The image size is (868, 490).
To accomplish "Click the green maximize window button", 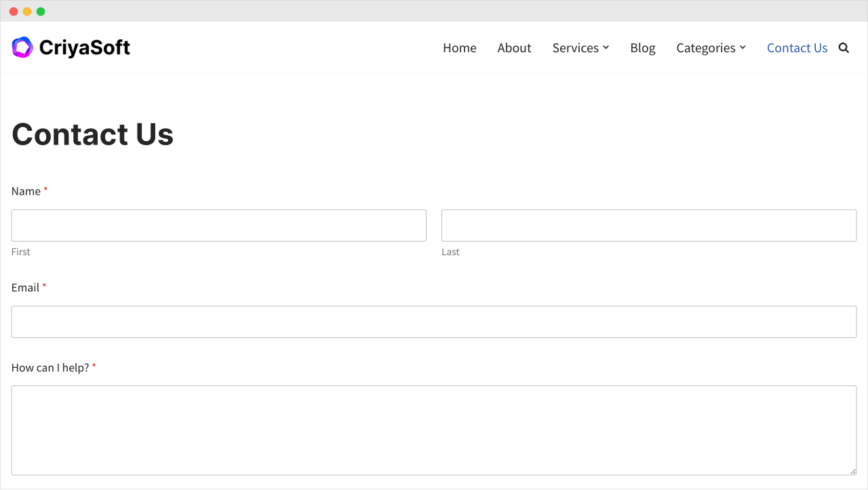I will coord(41,12).
